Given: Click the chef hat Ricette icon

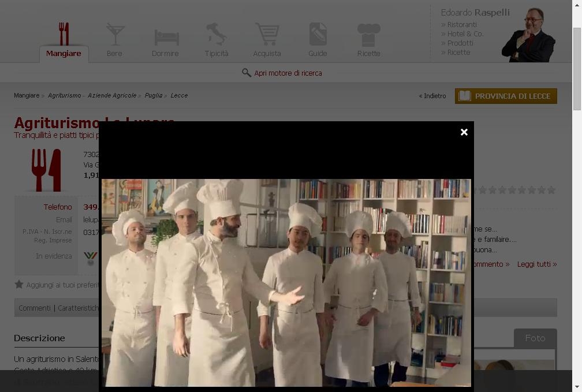Looking at the screenshot, I should (368, 35).
